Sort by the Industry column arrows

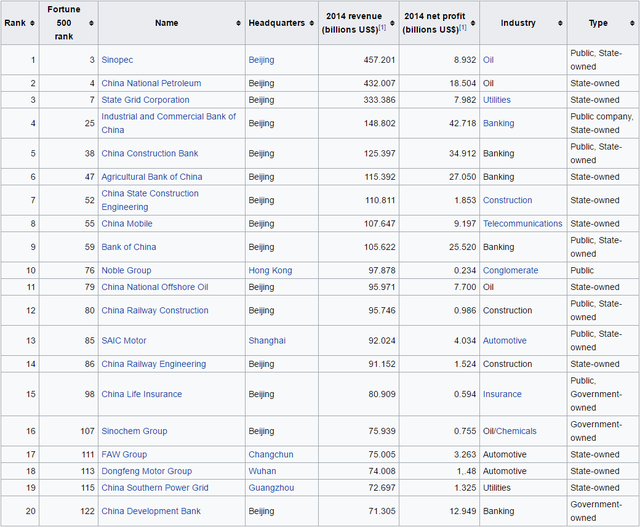pyautogui.click(x=560, y=23)
